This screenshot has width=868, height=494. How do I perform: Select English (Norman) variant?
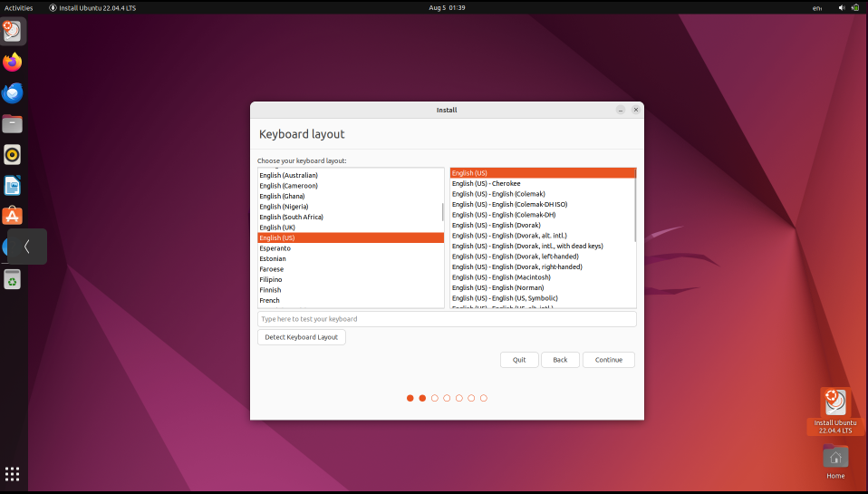tap(543, 288)
